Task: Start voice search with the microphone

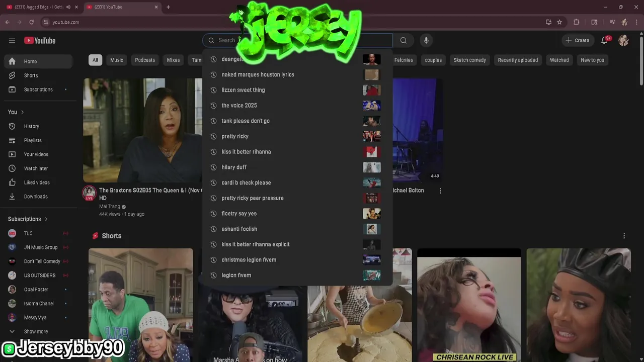Action: pyautogui.click(x=426, y=40)
